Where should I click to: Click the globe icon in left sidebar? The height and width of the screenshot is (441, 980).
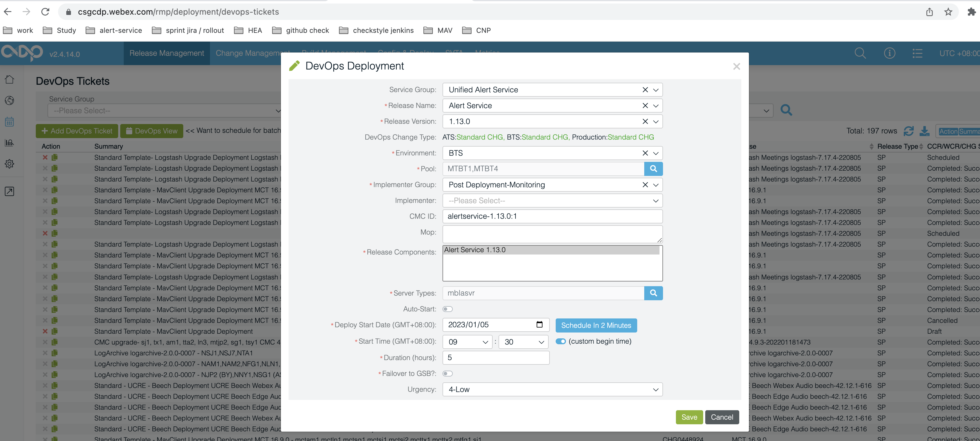pos(9,101)
